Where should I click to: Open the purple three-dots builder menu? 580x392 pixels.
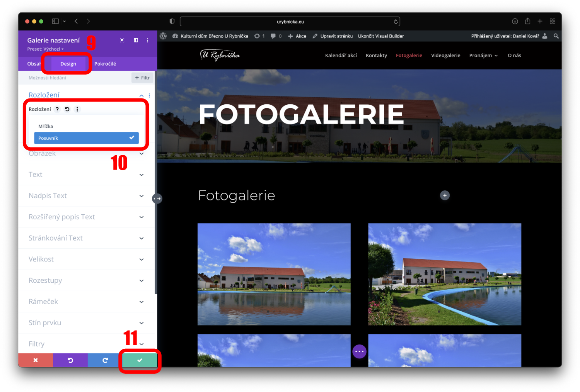(359, 351)
